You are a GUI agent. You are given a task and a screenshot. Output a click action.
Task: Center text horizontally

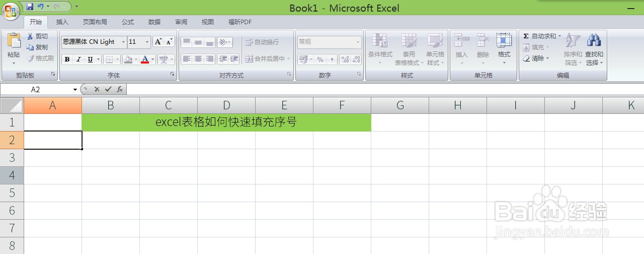pos(198,59)
